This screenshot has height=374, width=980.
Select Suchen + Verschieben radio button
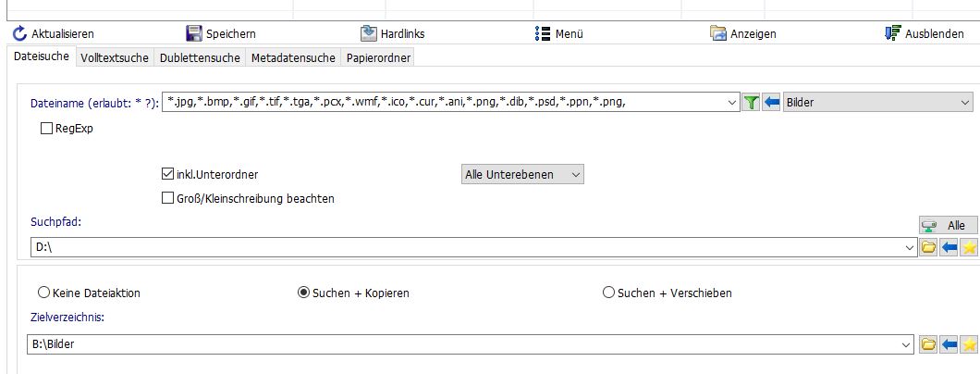608,293
